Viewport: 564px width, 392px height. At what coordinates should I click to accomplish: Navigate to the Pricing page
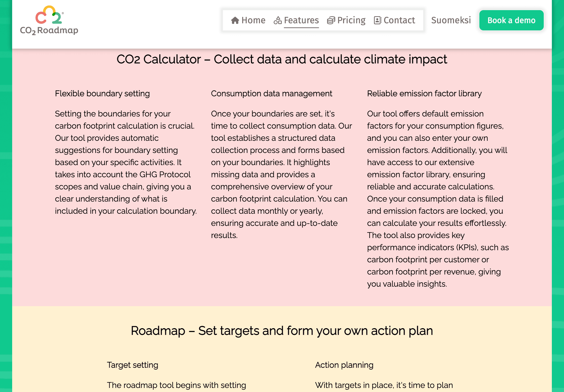[352, 20]
